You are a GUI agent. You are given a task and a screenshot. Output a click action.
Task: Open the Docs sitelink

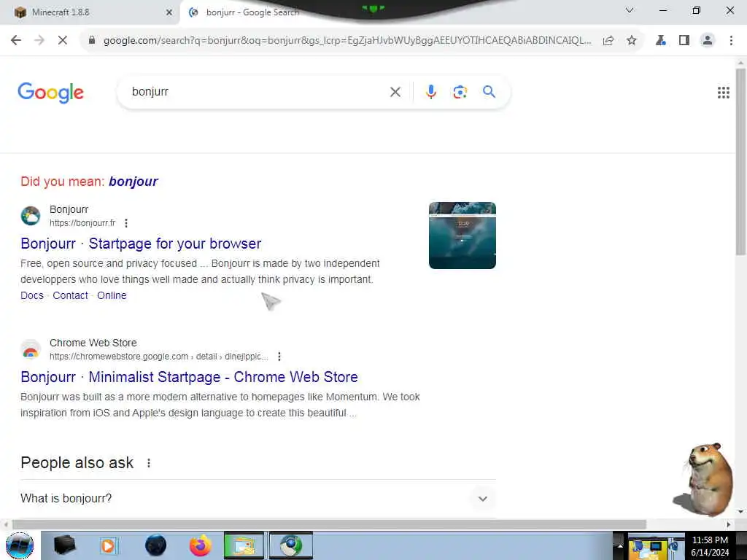point(32,295)
